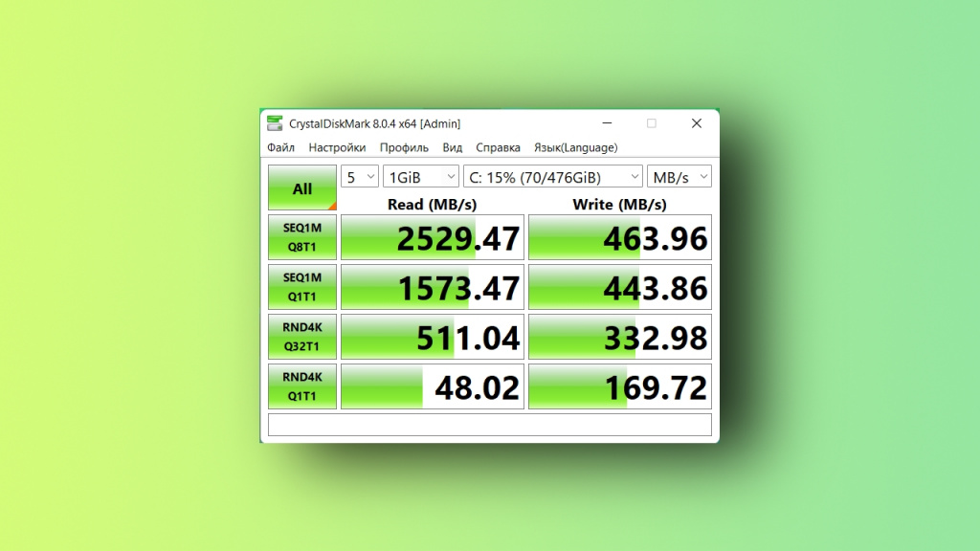980x551 pixels.
Task: Click the empty comment field at bottom
Action: (x=489, y=425)
